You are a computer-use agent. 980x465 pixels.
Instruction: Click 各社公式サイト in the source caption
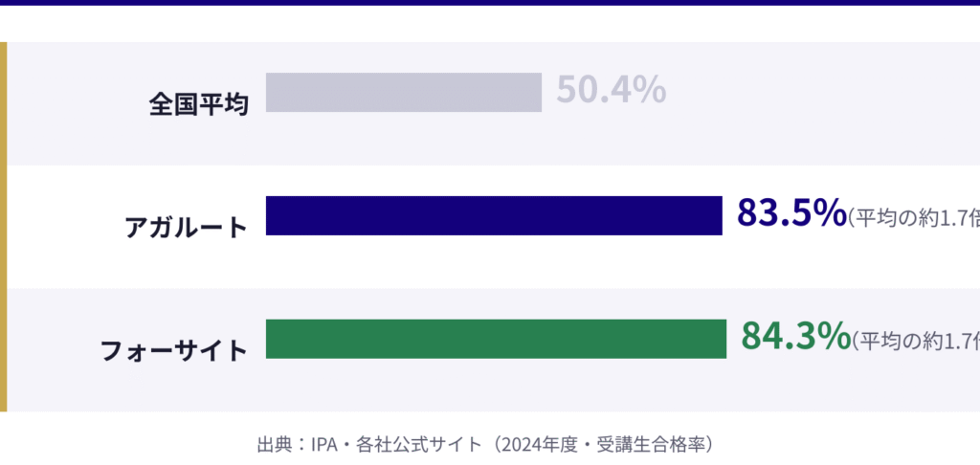pos(417,444)
